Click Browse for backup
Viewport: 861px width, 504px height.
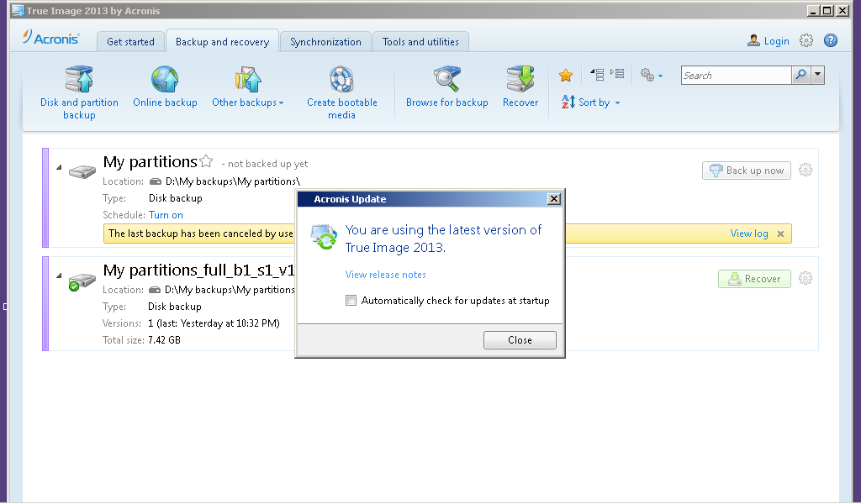tap(447, 87)
